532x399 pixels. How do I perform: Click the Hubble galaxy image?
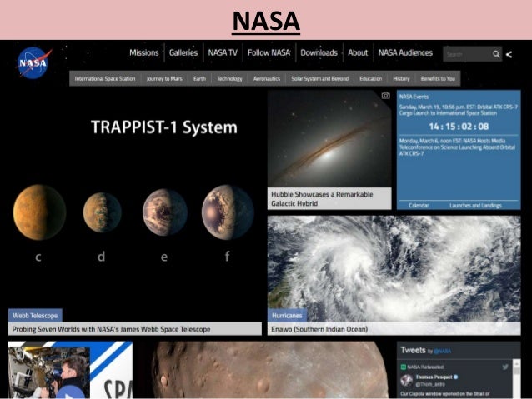point(329,138)
